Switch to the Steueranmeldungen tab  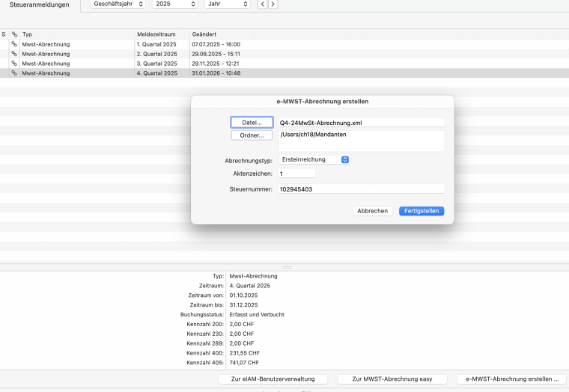click(40, 5)
